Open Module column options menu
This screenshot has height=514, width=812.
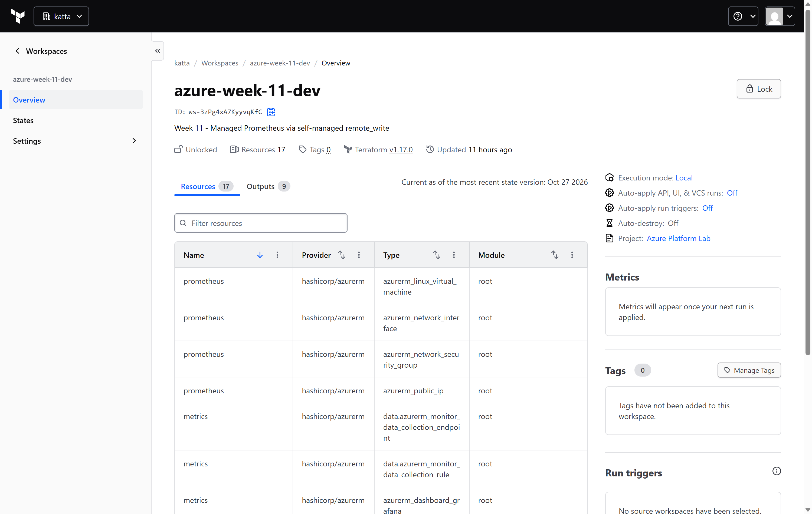572,255
